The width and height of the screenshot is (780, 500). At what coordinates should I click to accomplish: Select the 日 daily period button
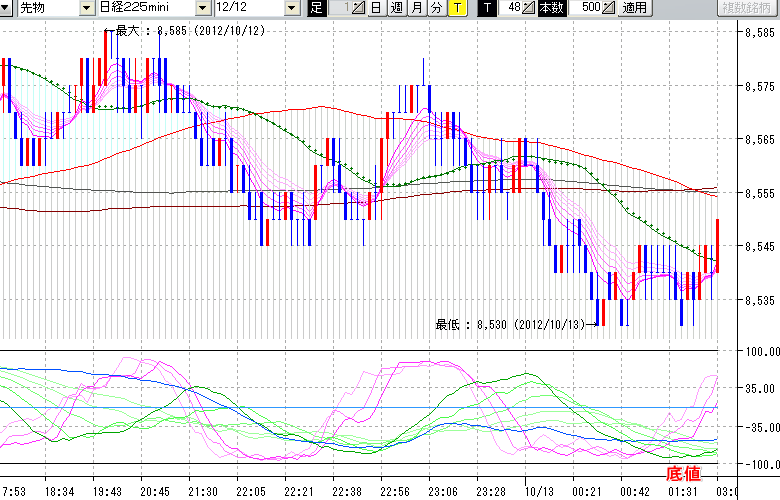pyautogui.click(x=375, y=8)
